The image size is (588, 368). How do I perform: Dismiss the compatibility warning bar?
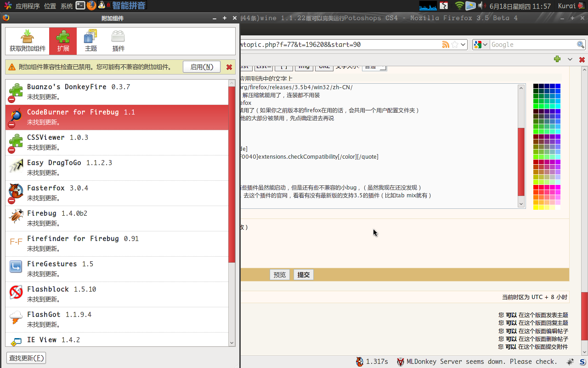coord(229,67)
